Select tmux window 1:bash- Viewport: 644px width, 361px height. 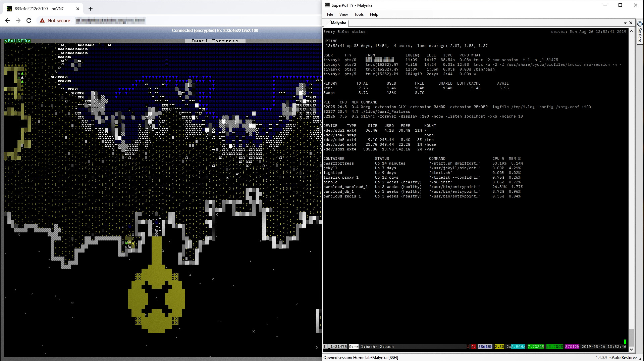369,347
